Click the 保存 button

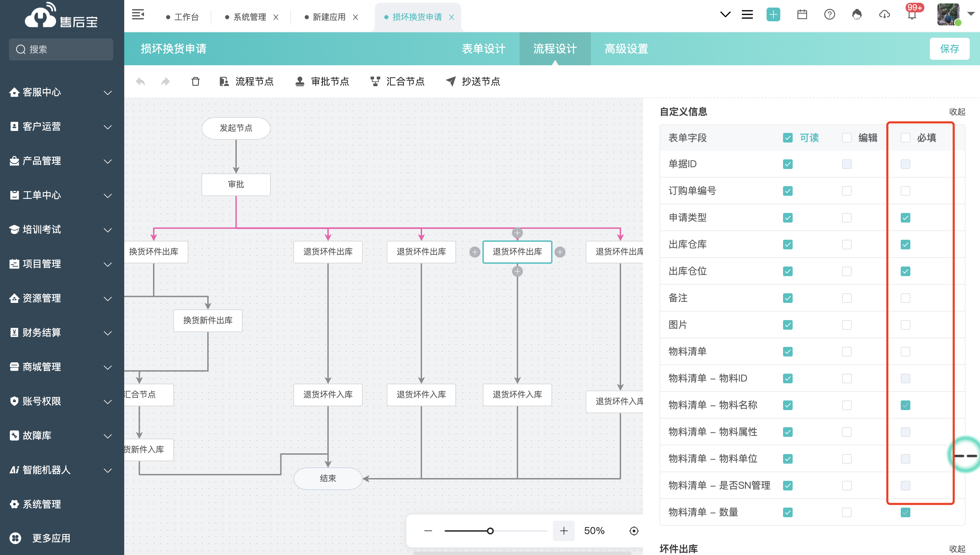[949, 49]
